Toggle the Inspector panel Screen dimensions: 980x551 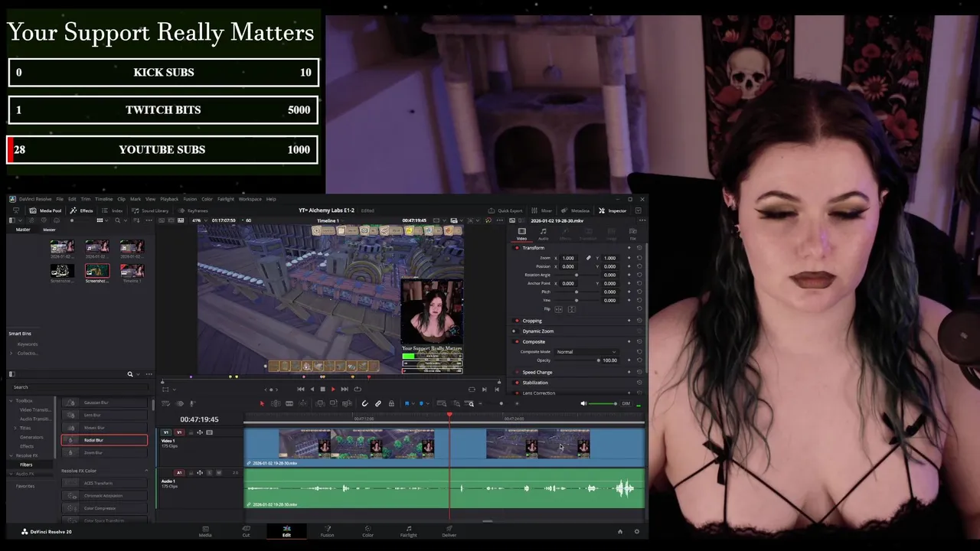coord(613,210)
